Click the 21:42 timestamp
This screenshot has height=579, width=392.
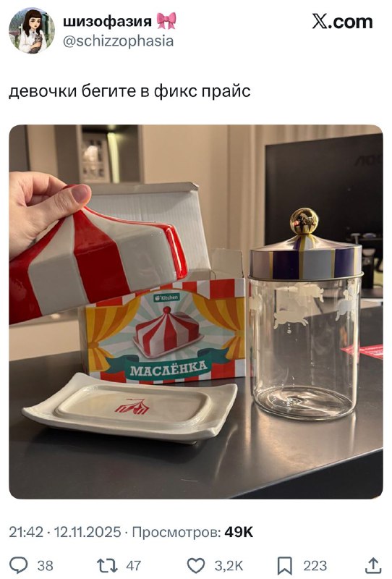pos(26,532)
